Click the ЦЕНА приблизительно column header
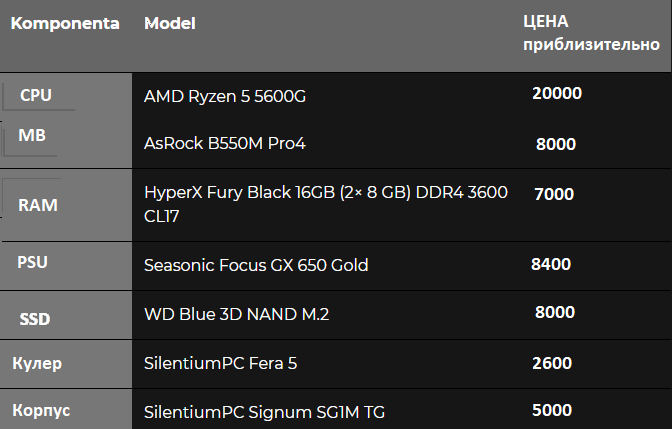 point(591,33)
